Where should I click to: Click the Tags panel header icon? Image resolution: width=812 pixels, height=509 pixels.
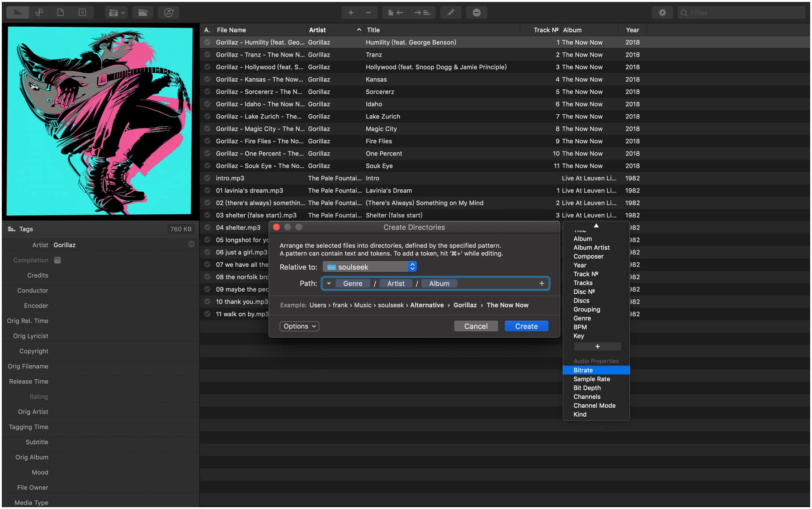click(x=11, y=229)
